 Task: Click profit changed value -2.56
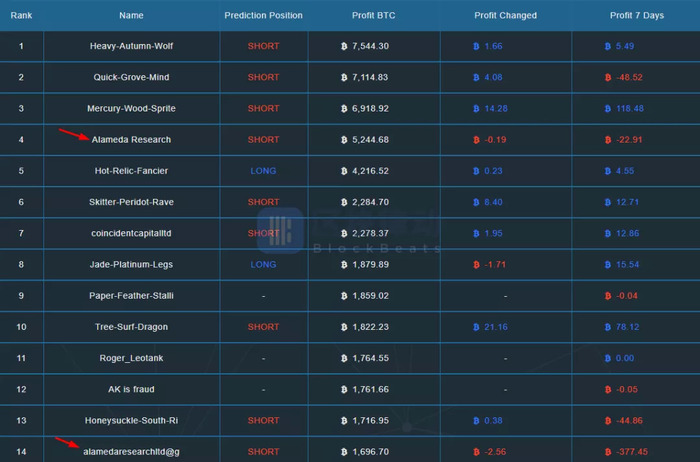pos(495,452)
